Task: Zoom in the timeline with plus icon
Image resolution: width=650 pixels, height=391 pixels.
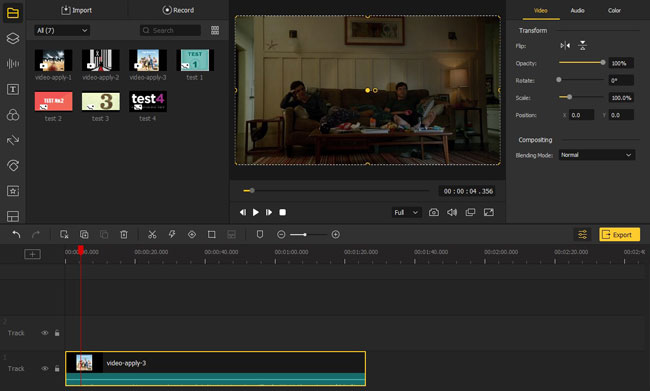Action: coord(336,235)
